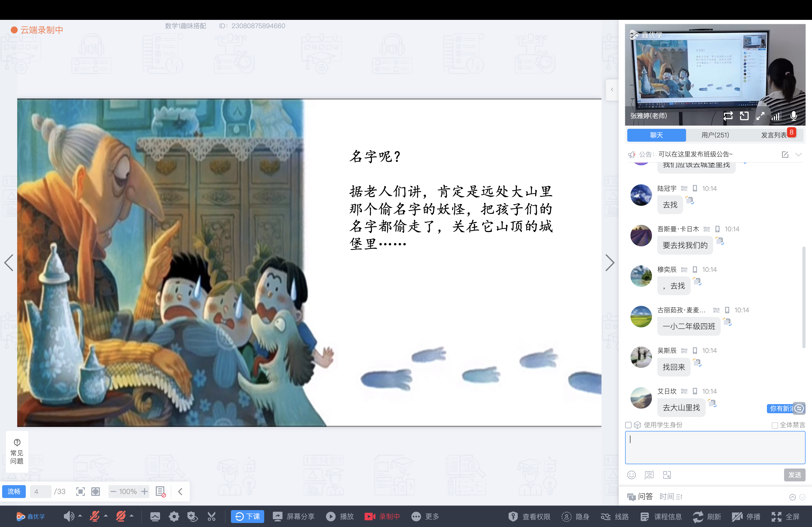This screenshot has height=527, width=812.
Task: Click the speaker volume icon in bottom toolbar
Action: pos(68,517)
